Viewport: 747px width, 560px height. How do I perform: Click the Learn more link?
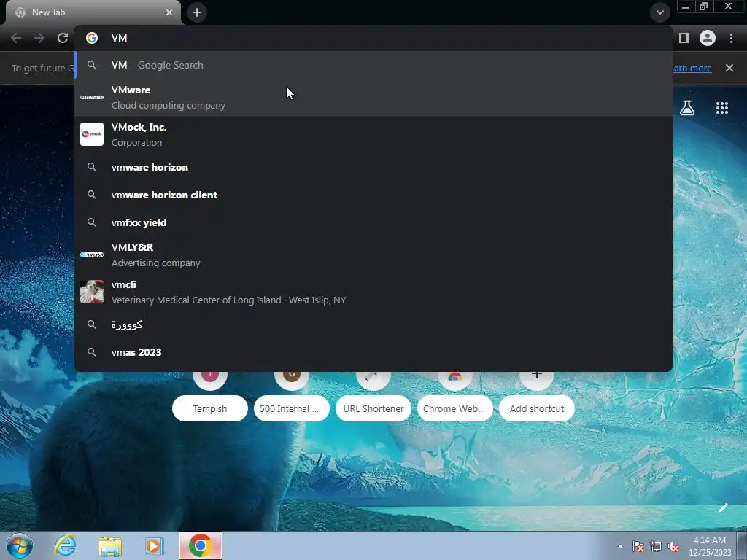coord(692,68)
